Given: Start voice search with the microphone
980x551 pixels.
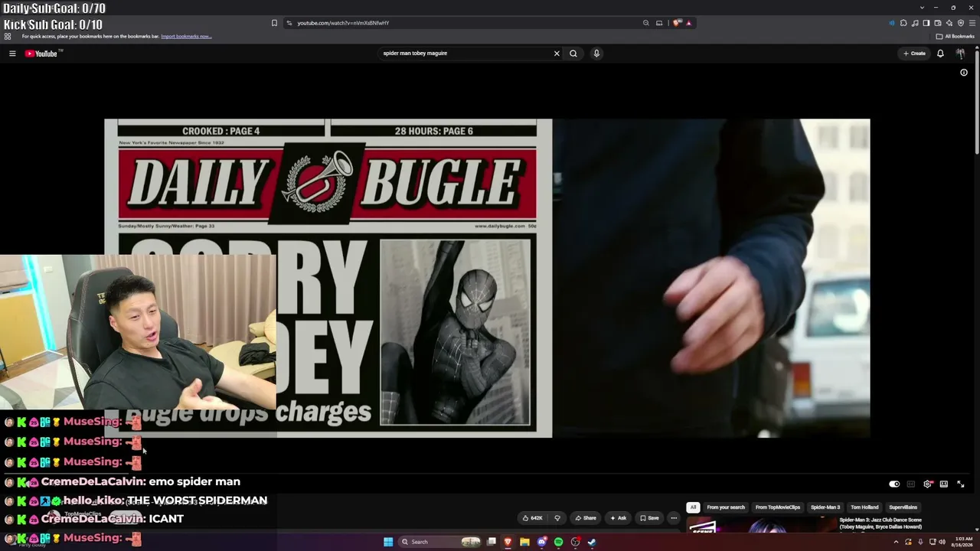Looking at the screenshot, I should (596, 54).
